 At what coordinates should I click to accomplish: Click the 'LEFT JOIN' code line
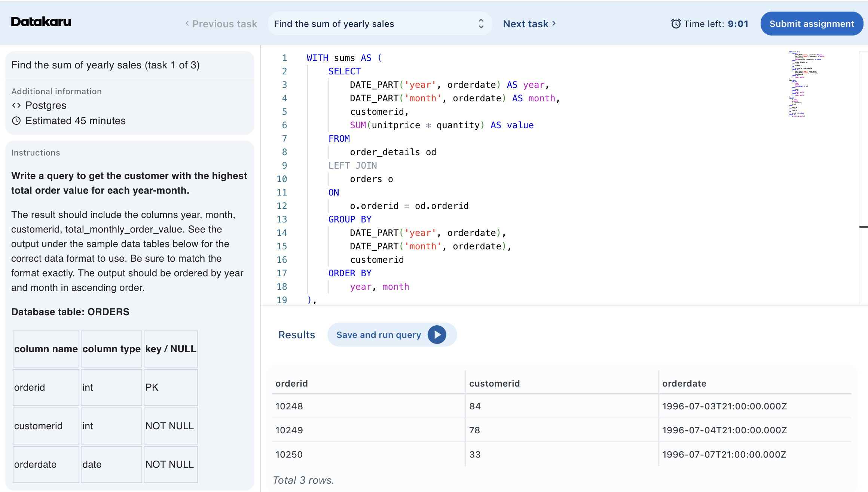[x=352, y=166]
